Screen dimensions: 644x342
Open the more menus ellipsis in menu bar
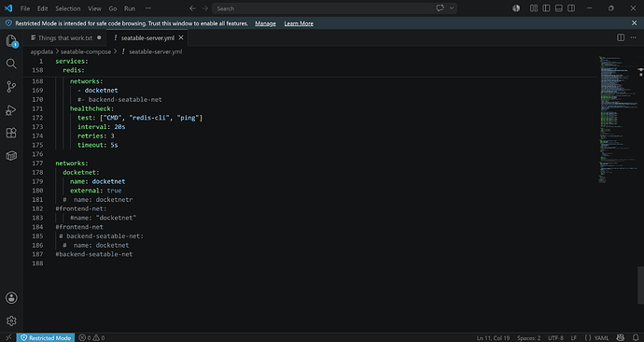(x=147, y=8)
